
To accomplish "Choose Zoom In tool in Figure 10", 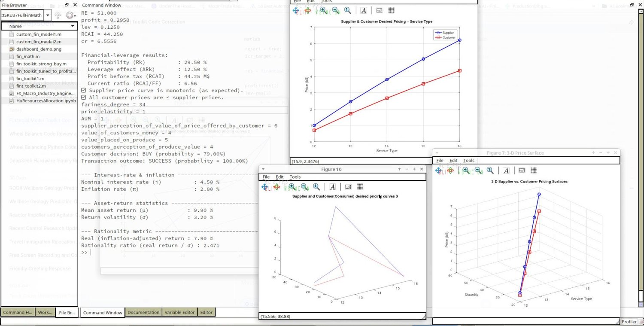I will coord(292,187).
